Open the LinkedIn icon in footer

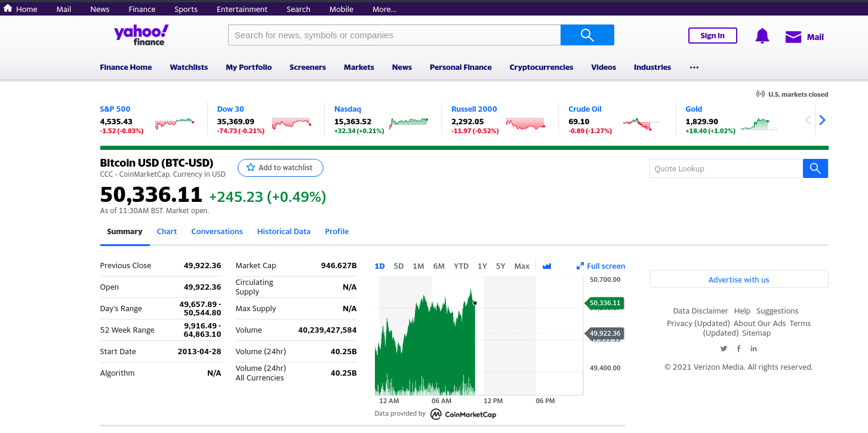(x=754, y=349)
